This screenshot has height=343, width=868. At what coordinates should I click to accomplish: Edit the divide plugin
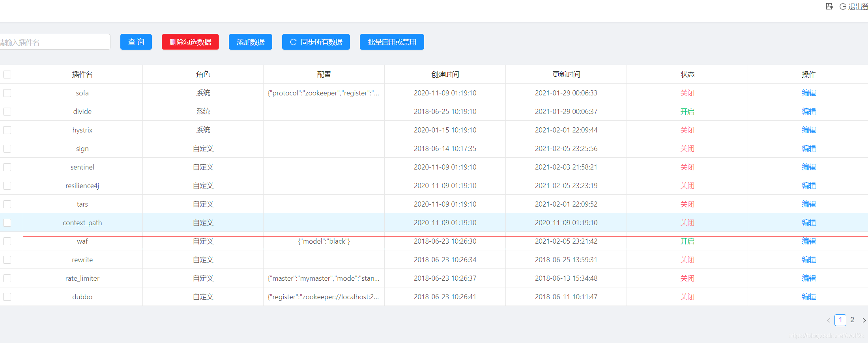808,112
